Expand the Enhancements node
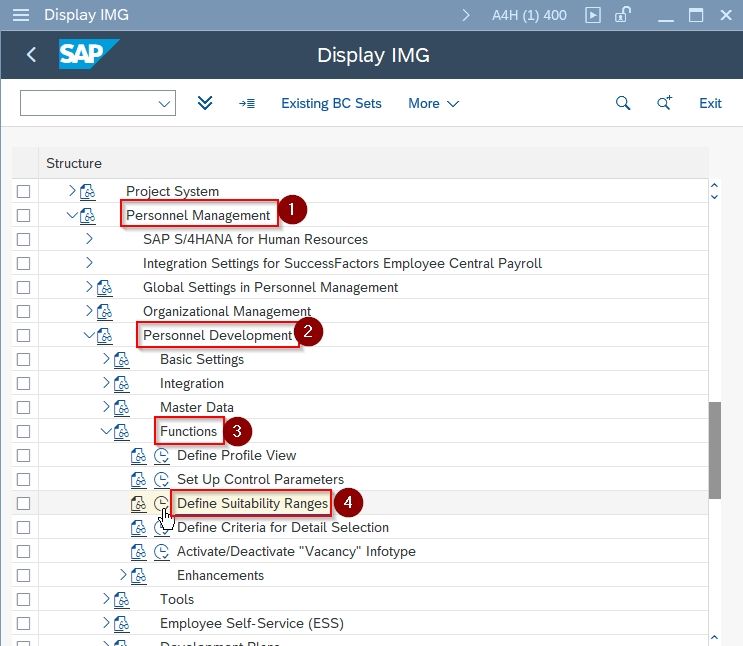This screenshot has height=646, width=743. pyautogui.click(x=123, y=574)
